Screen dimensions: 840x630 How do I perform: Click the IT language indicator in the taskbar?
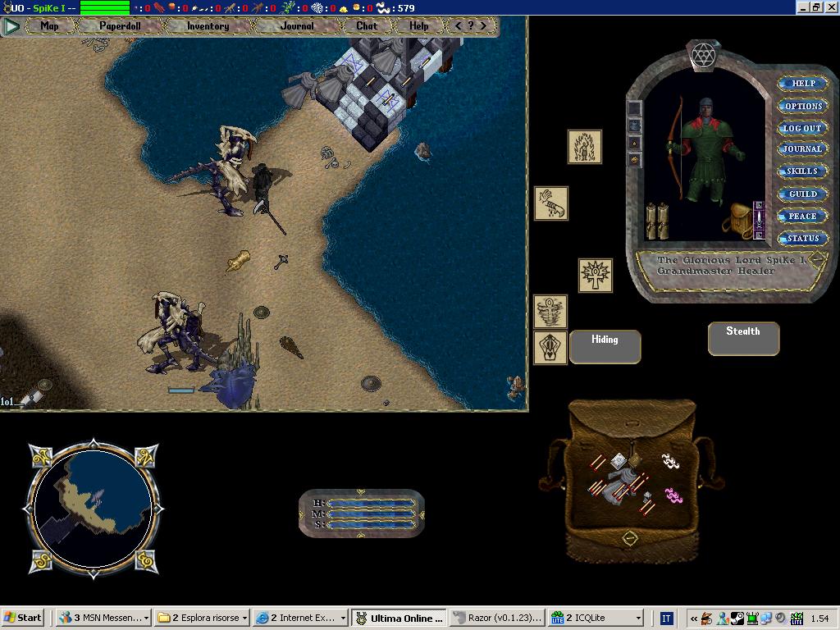point(666,619)
